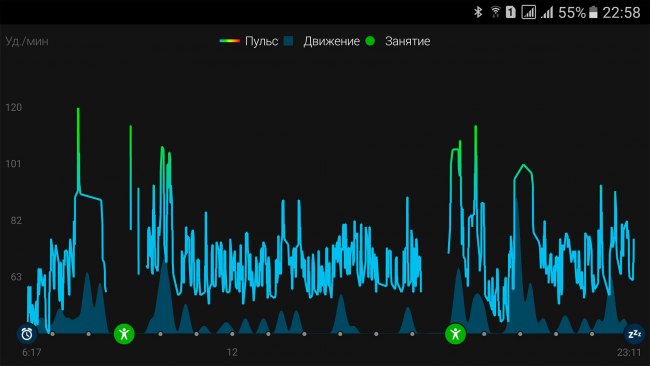Tap the alarm clock wake-up marker
The height and width of the screenshot is (366, 650).
pyautogui.click(x=27, y=334)
